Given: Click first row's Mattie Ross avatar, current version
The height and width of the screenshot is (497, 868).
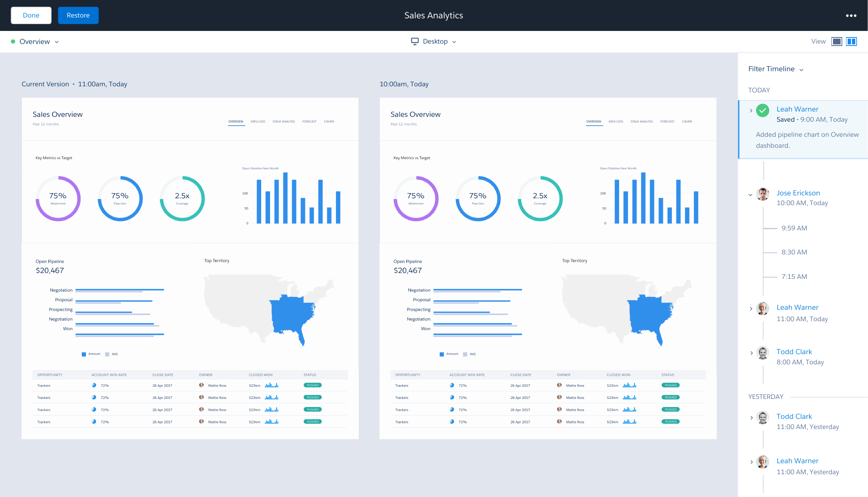Looking at the screenshot, I should (201, 385).
